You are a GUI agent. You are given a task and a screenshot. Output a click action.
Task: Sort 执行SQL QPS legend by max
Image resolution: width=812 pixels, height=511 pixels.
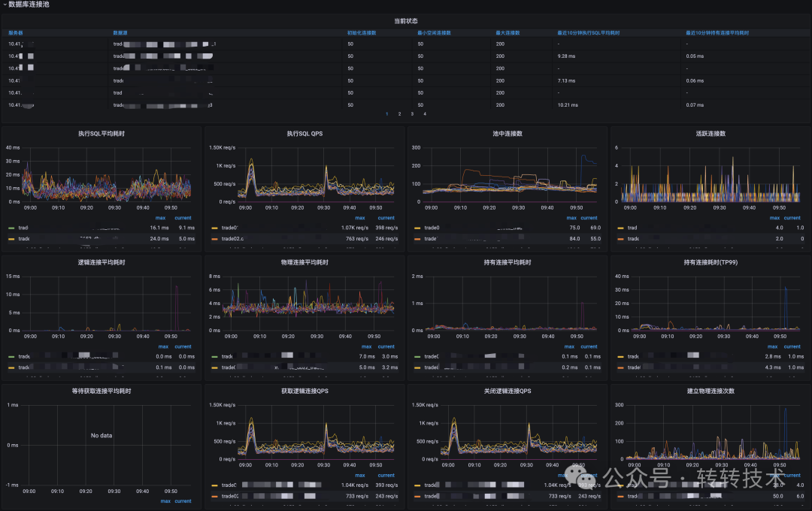(x=360, y=218)
